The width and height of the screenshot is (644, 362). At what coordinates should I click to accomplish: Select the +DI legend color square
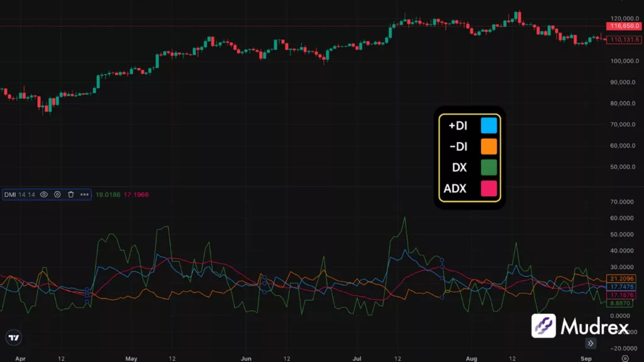487,125
